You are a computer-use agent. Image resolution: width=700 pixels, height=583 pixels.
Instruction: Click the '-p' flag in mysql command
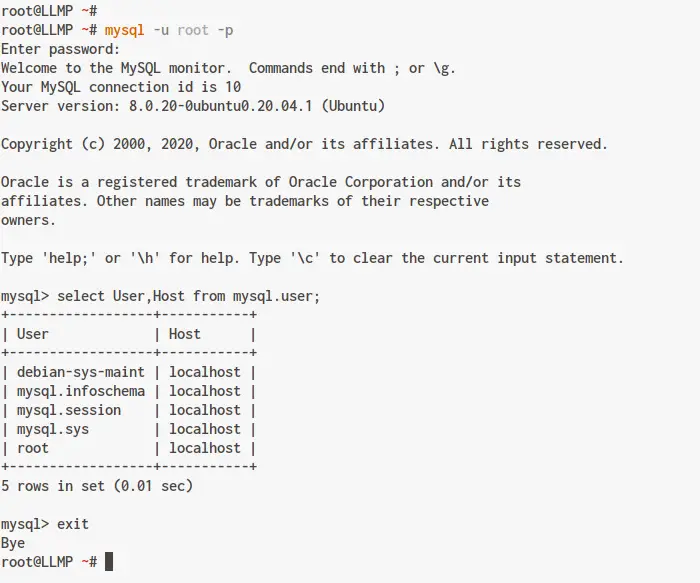click(225, 30)
